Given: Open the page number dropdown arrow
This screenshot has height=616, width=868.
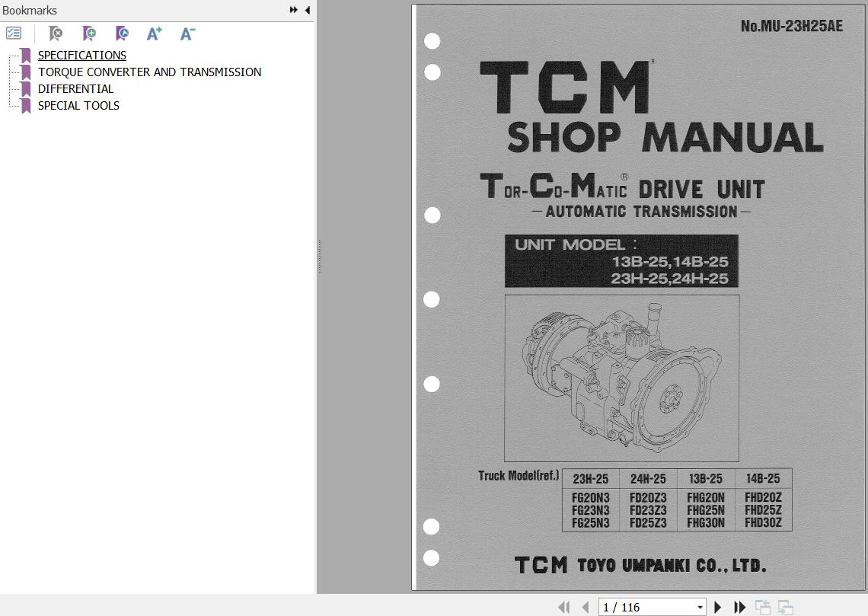Looking at the screenshot, I should pyautogui.click(x=700, y=607).
